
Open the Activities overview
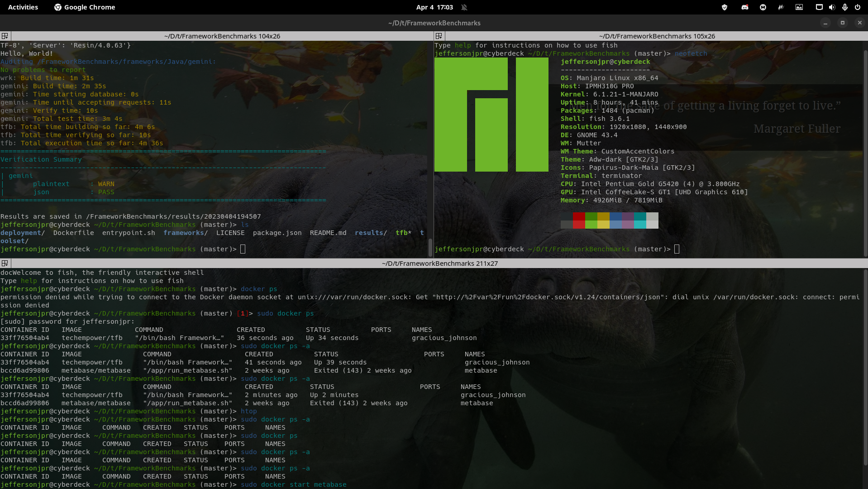coord(23,7)
